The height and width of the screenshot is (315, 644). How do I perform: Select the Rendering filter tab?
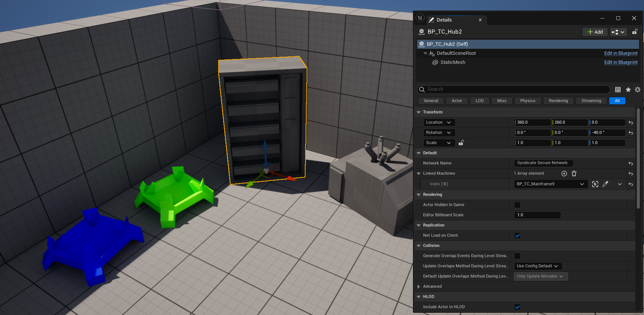click(558, 101)
